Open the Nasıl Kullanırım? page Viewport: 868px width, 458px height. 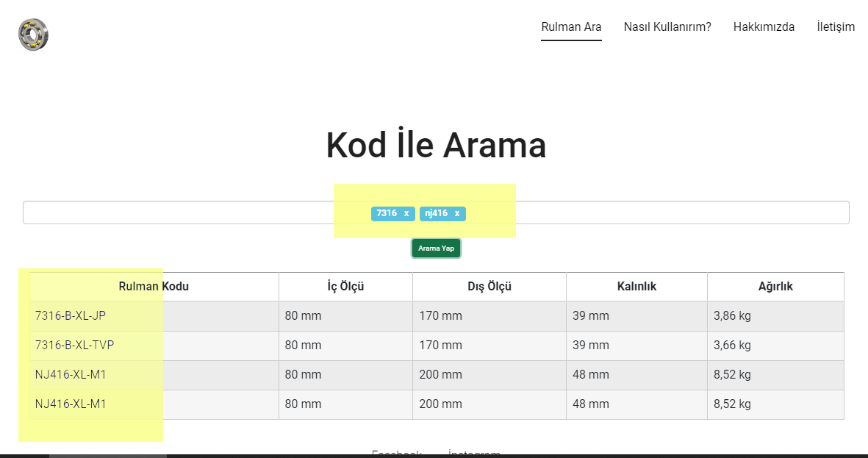(x=667, y=26)
